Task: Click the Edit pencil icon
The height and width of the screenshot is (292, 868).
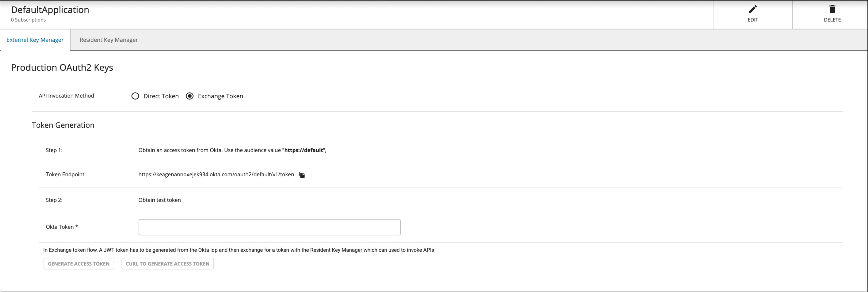Action: [x=752, y=9]
